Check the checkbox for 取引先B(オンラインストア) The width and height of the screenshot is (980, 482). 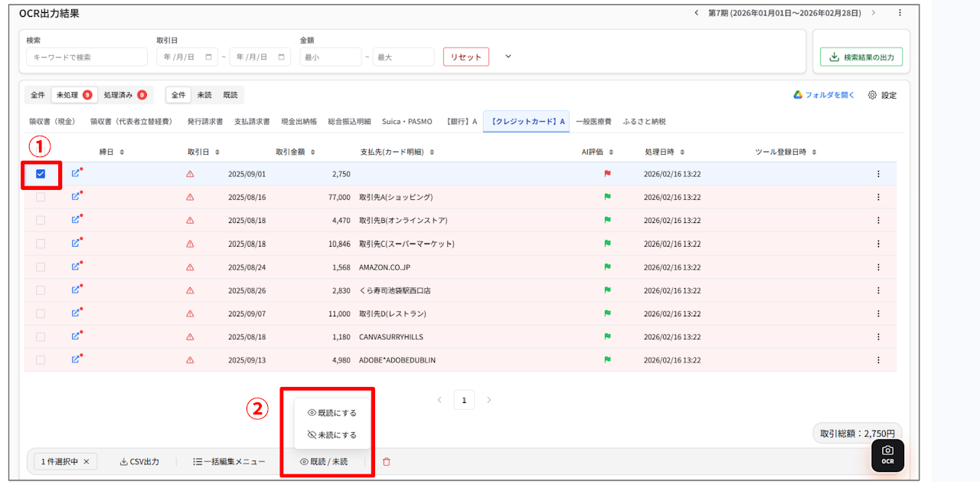pos(41,220)
